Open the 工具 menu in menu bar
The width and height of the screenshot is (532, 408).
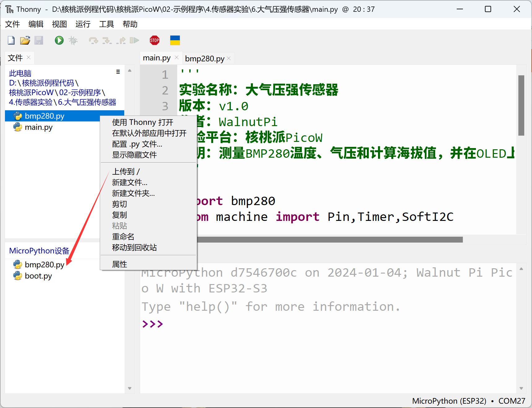pos(106,24)
